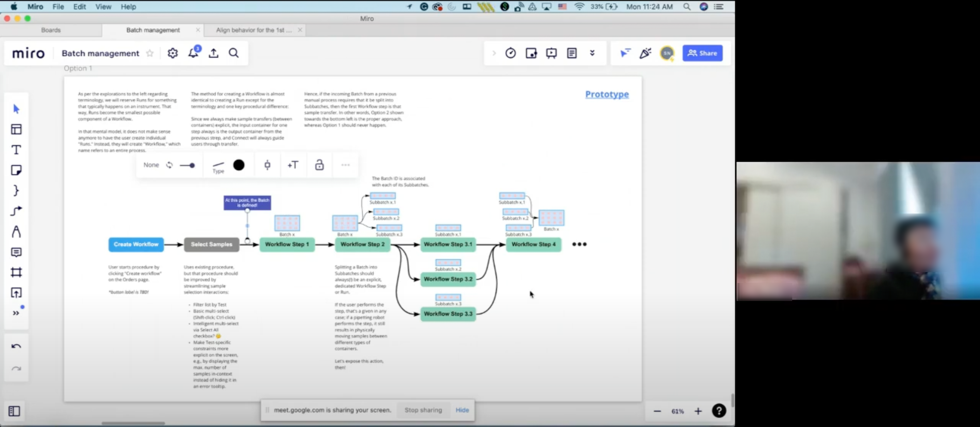Select the Connection line tool
980x427 pixels.
[16, 211]
